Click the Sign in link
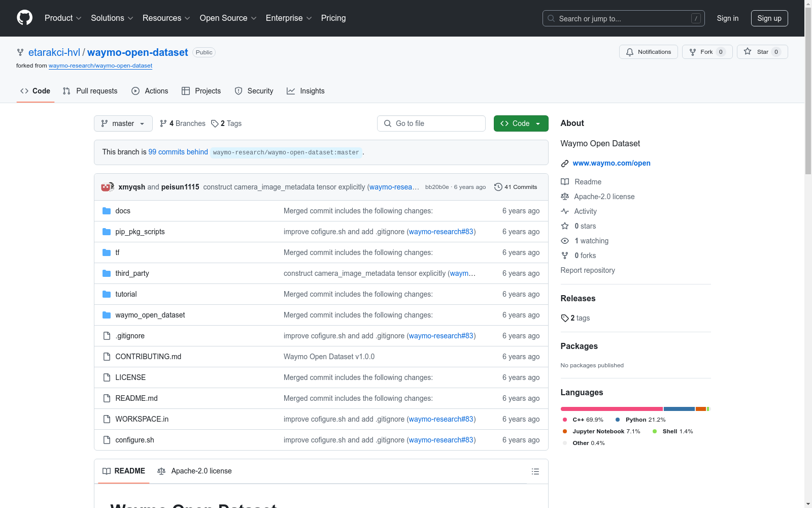Viewport: 812px width, 508px height. [x=728, y=18]
